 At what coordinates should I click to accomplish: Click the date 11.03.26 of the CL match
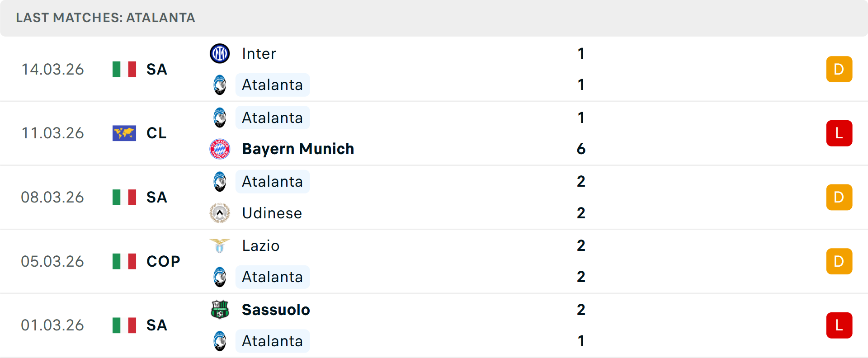[52, 133]
